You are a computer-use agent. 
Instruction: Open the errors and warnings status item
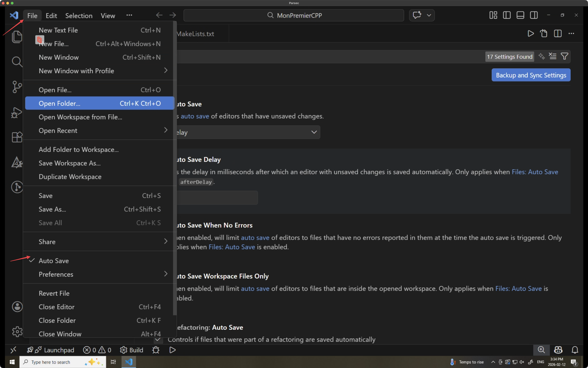97,350
